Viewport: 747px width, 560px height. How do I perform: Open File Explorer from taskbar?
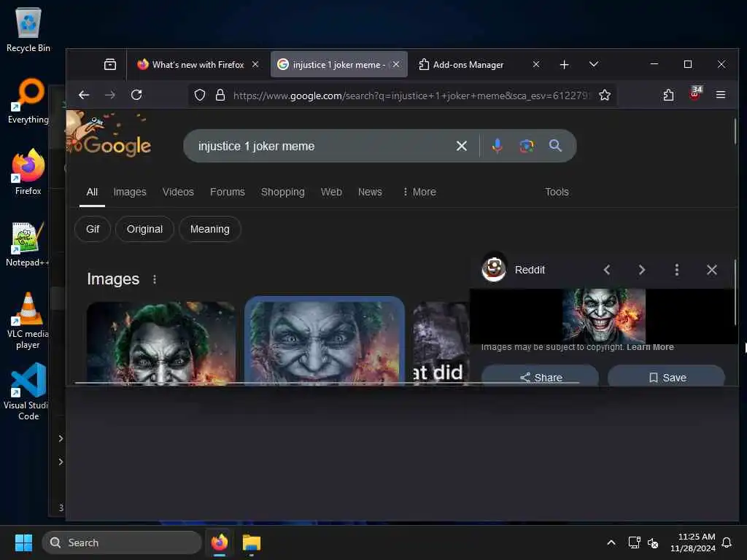click(251, 542)
